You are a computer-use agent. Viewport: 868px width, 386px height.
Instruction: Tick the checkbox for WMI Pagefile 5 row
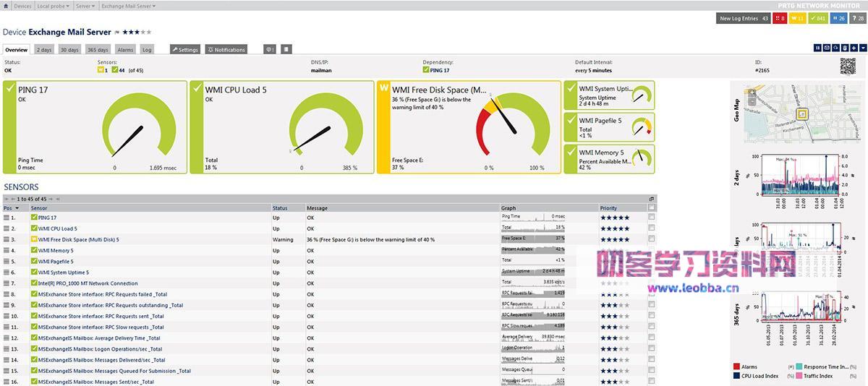coord(652,261)
